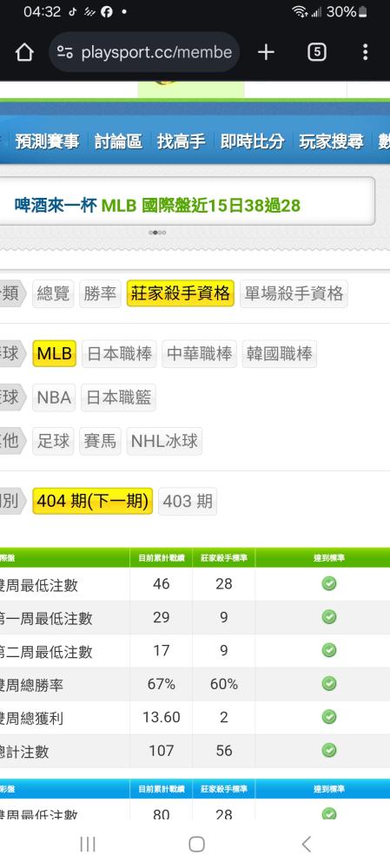Image resolution: width=390 pixels, height=868 pixels.
Task: Choose the 中華職棒 league button
Action: (200, 354)
